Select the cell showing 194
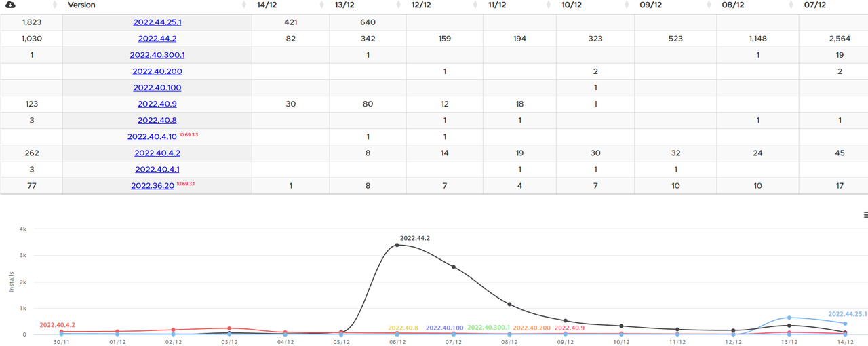Screen dimensions: 868x346 coord(519,39)
